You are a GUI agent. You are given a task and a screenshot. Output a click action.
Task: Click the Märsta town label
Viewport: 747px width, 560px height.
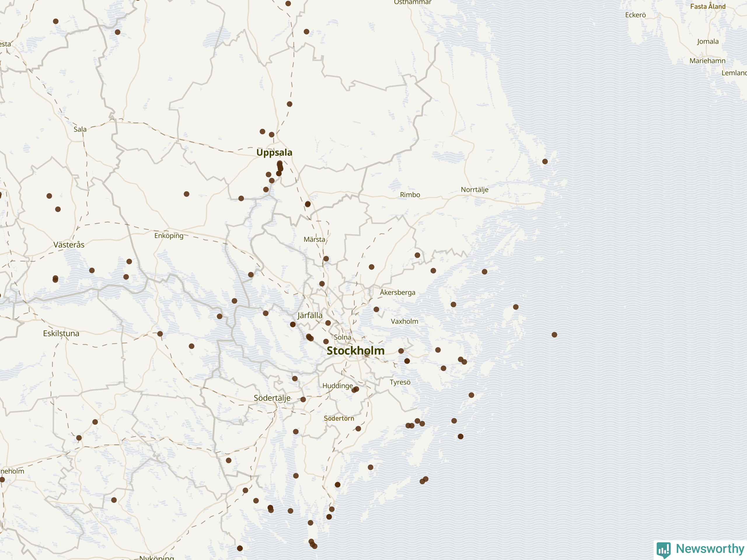tap(314, 239)
